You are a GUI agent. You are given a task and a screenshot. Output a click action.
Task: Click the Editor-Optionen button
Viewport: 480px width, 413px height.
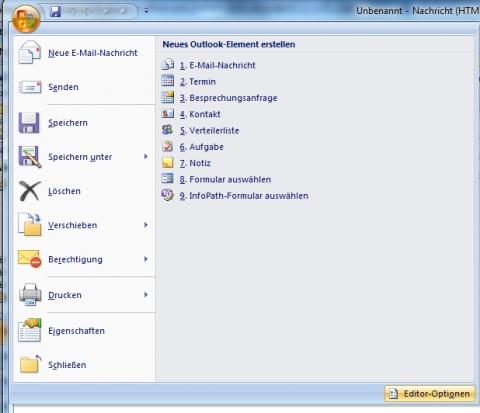point(430,394)
